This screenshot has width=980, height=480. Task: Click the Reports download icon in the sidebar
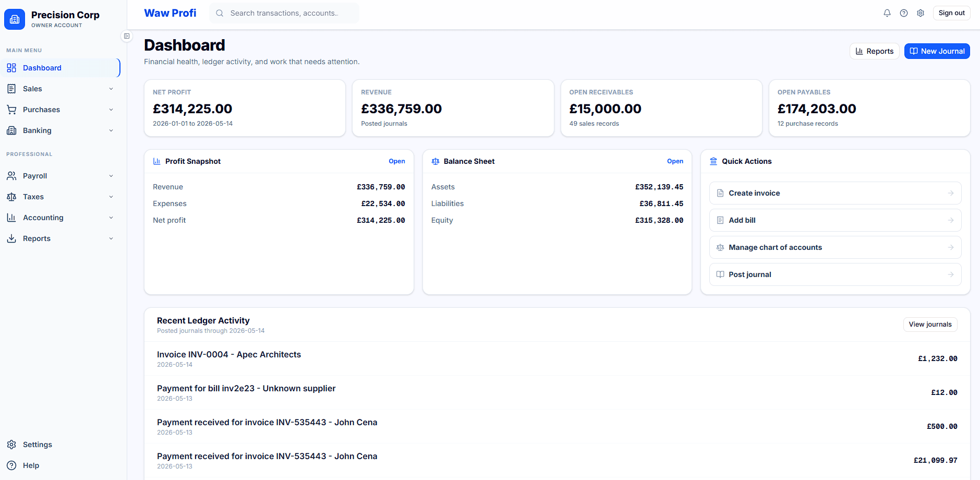click(x=11, y=238)
